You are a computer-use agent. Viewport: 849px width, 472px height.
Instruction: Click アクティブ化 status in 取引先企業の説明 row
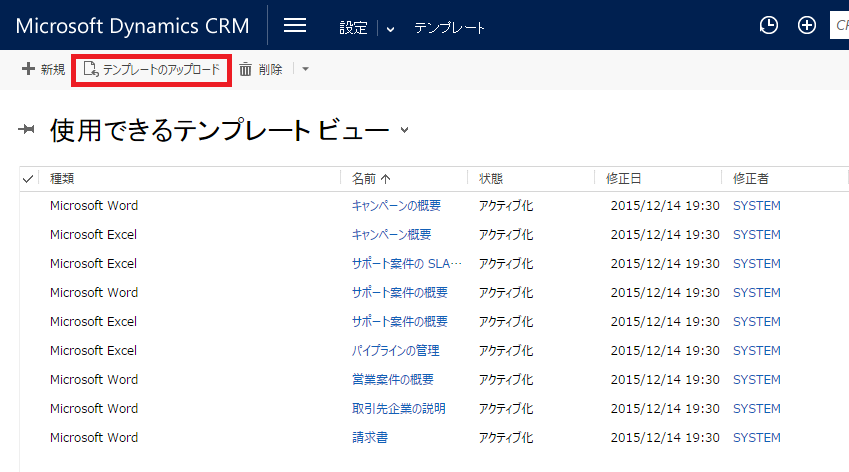tap(506, 409)
